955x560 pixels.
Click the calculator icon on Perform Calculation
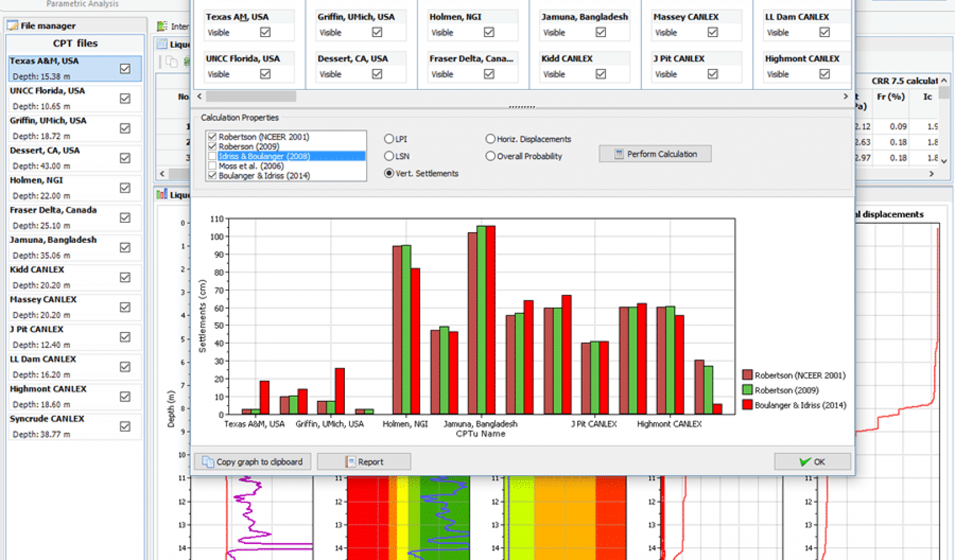click(620, 154)
